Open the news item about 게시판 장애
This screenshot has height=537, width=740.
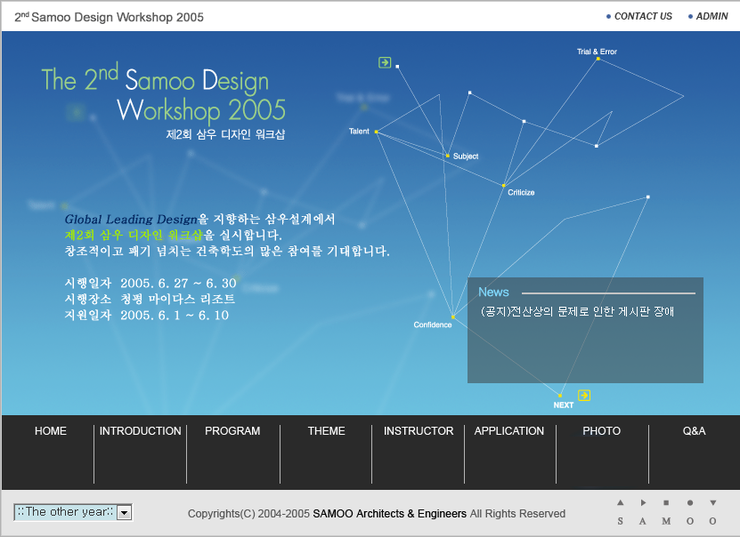[x=577, y=311]
